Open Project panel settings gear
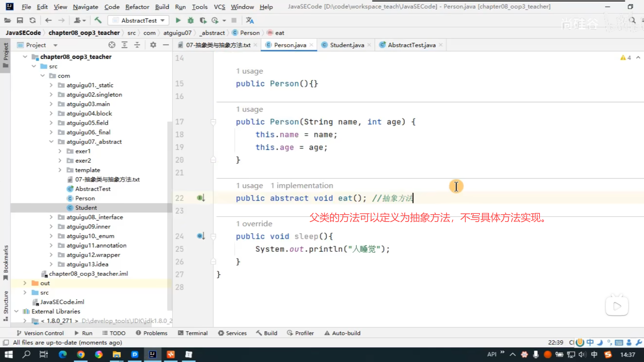This screenshot has height=362, width=644. pyautogui.click(x=153, y=45)
